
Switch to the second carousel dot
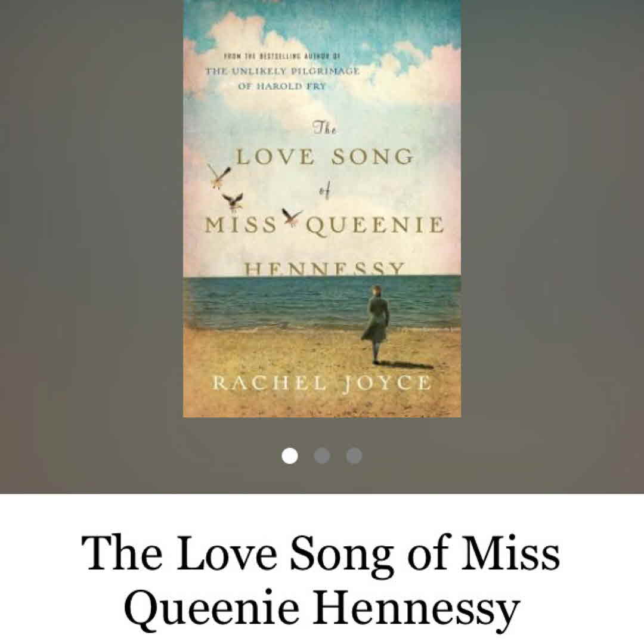322,456
